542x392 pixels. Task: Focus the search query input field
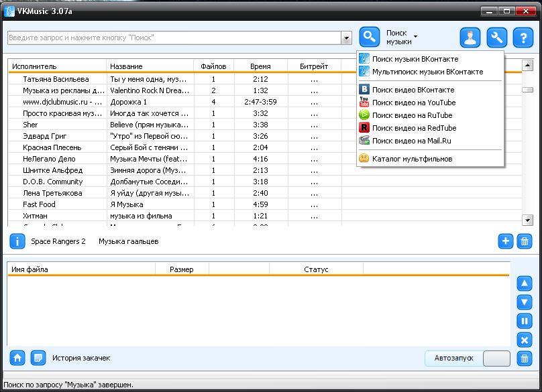(x=174, y=38)
